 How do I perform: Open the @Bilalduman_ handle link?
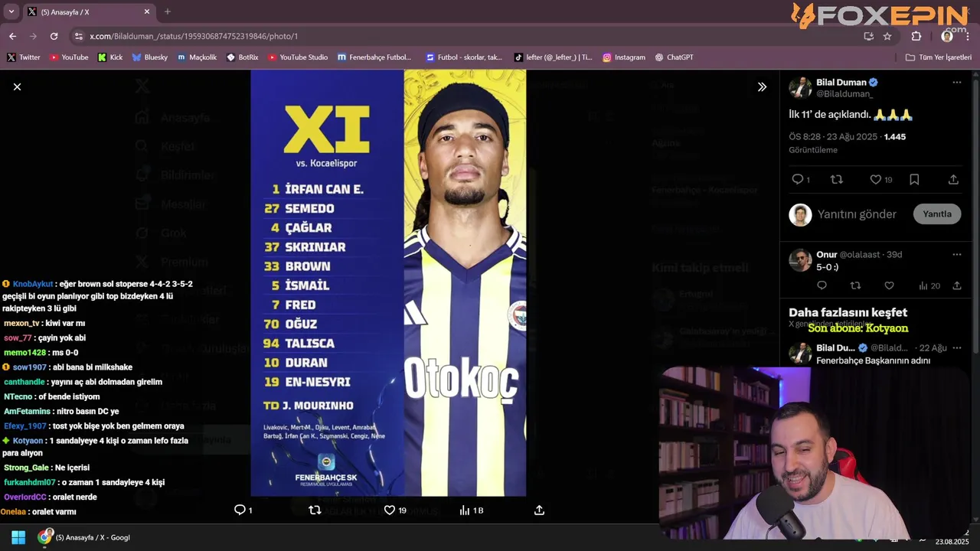click(x=844, y=94)
